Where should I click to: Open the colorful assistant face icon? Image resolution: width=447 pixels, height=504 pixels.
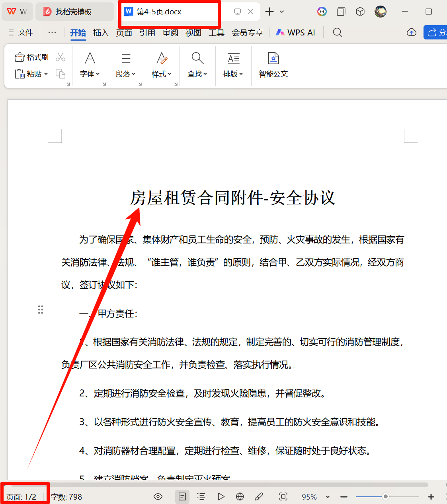click(322, 12)
